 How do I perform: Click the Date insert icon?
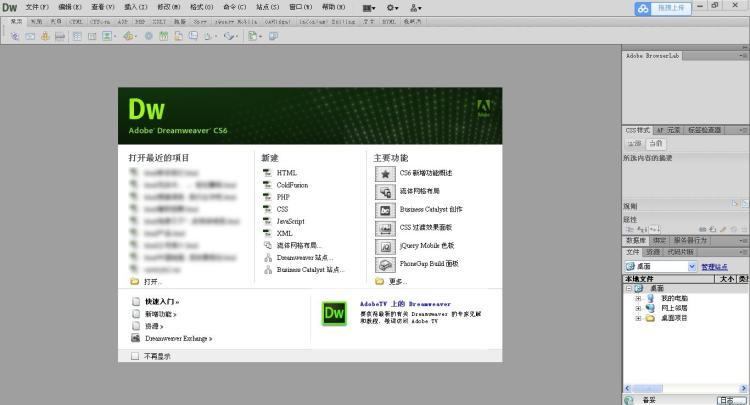click(x=164, y=36)
